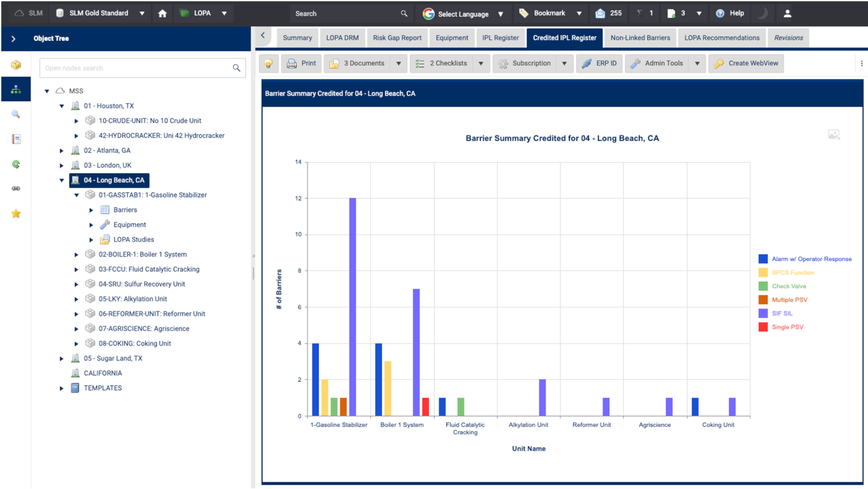This screenshot has height=489, width=868.
Task: Open the inbox messages icon showing 255
Action: pos(600,13)
